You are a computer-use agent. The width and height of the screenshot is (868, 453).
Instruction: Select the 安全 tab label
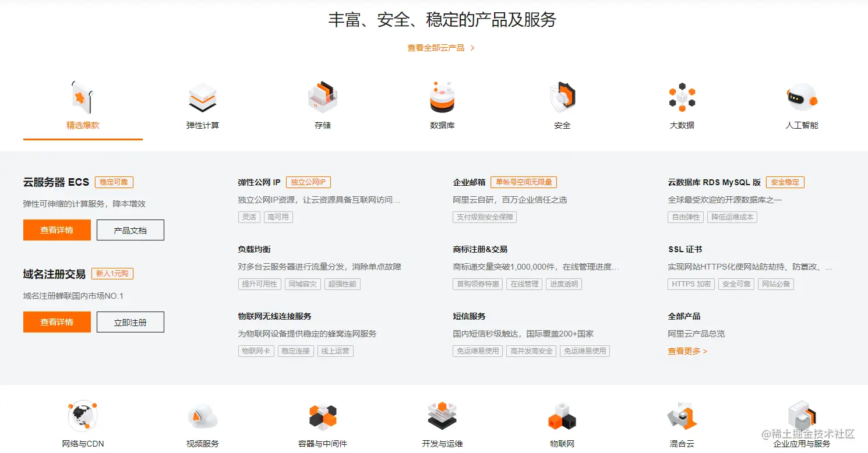562,125
